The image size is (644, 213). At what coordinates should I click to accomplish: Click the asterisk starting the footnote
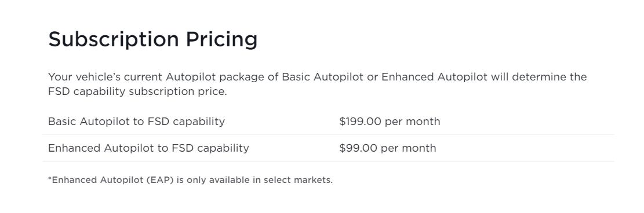point(50,179)
